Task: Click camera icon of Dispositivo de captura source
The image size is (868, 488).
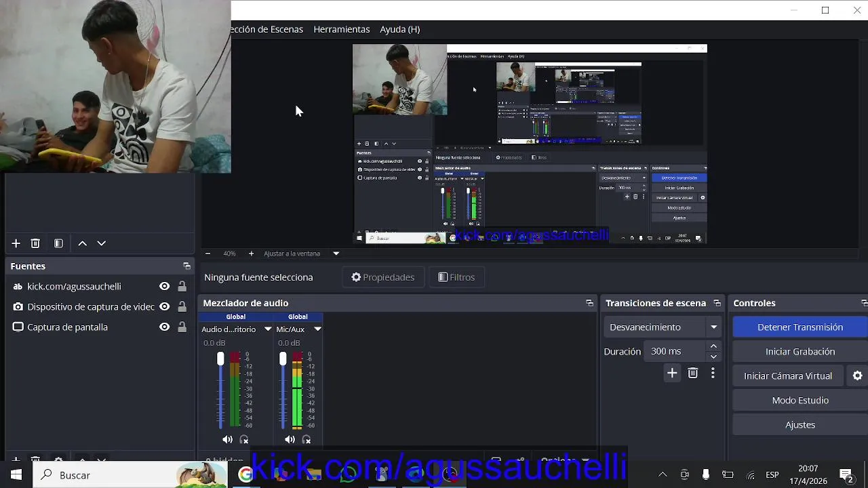Action: (x=18, y=307)
